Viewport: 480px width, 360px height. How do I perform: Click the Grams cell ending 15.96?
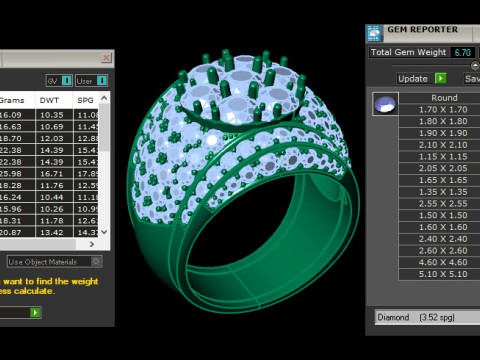pos(17,209)
